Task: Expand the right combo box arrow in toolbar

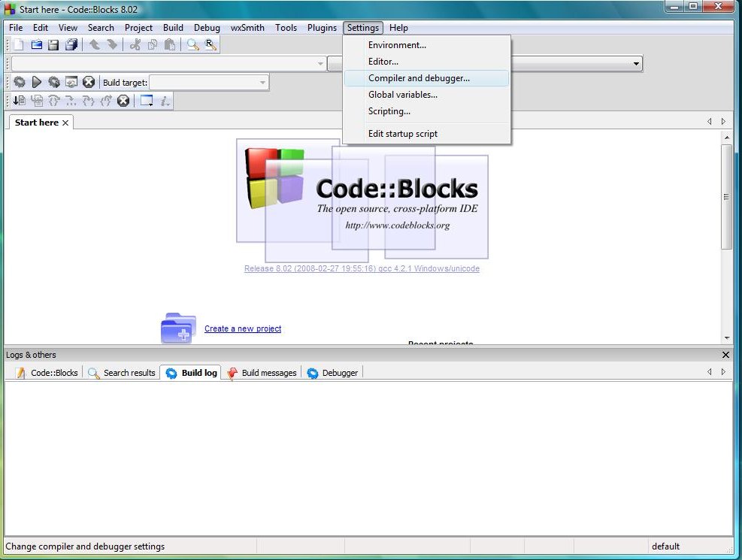Action: [x=636, y=63]
